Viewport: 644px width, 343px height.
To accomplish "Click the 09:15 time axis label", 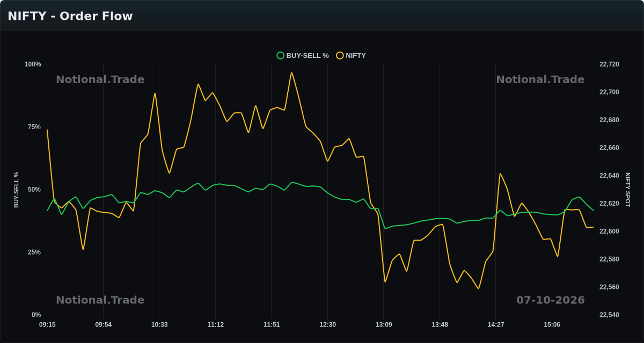I will point(47,325).
